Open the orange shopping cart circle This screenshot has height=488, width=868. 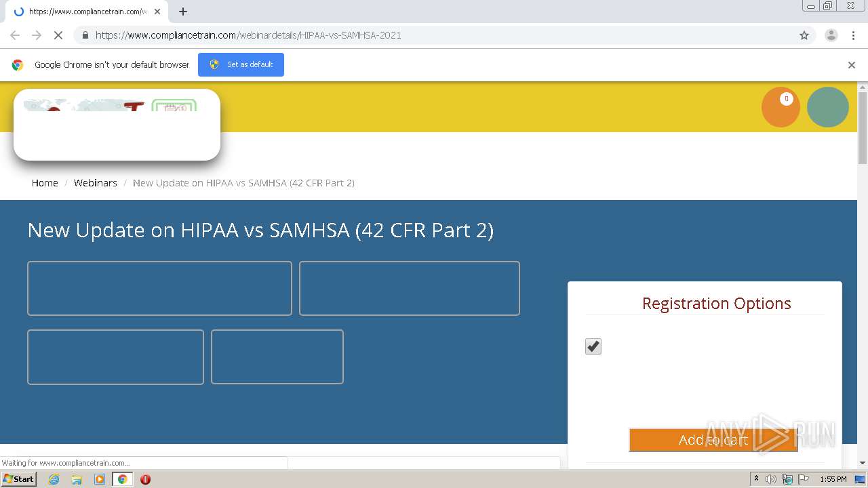click(x=781, y=107)
